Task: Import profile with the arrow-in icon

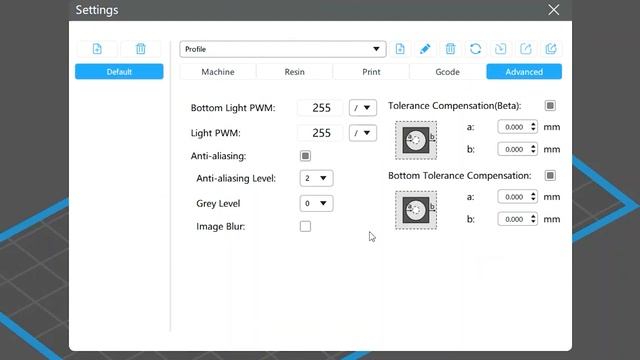Action: point(500,49)
